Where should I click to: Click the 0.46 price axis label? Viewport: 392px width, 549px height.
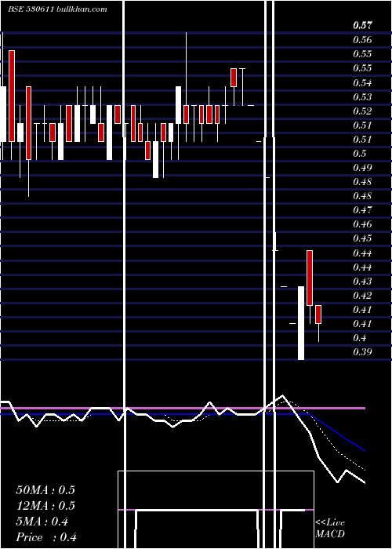[362, 224]
